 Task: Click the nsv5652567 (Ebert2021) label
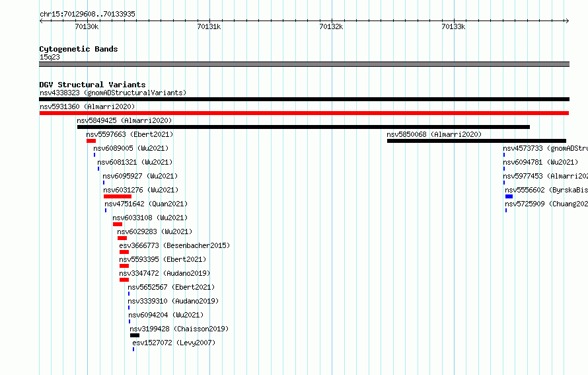171,287
